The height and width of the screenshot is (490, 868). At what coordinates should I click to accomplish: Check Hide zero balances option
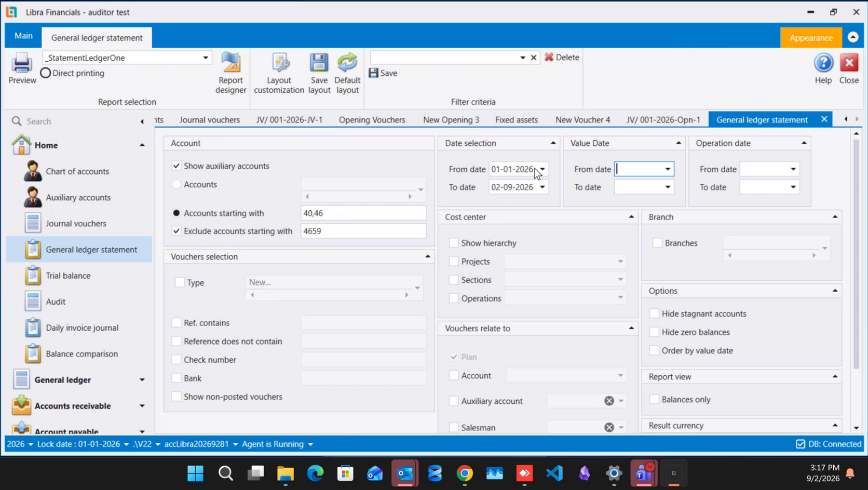tap(654, 332)
